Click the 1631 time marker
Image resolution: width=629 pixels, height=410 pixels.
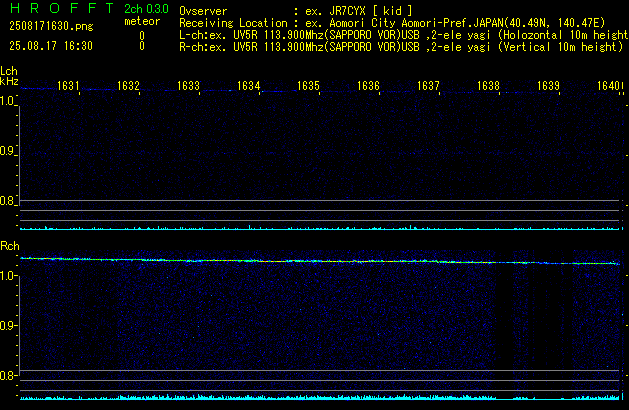pos(68,86)
